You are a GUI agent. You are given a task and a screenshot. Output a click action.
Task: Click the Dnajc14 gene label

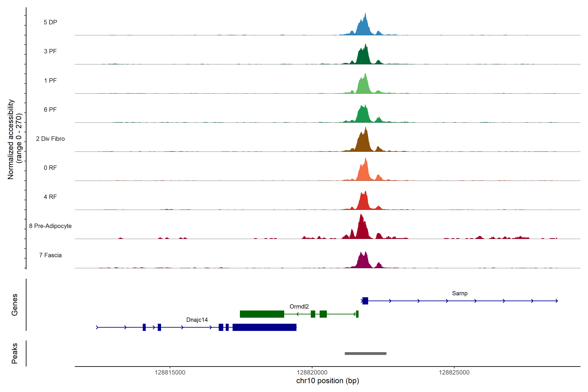pos(197,320)
